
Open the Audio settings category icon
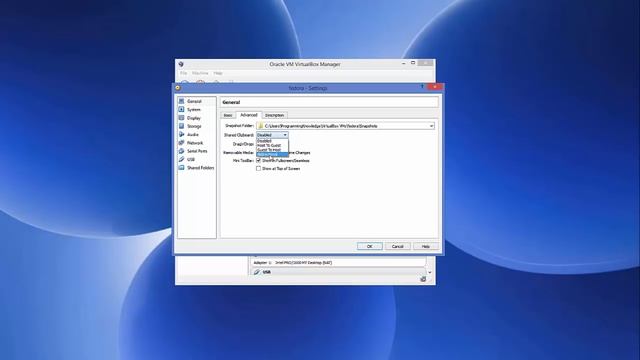(x=182, y=134)
